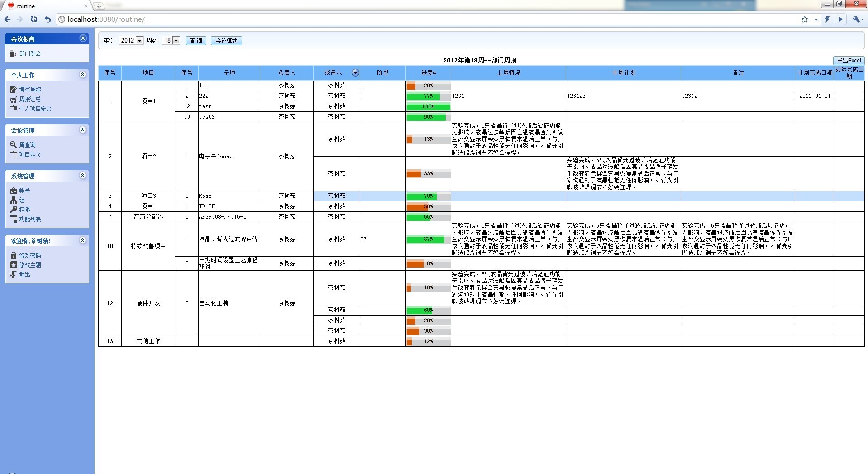Click the exit icon beside 退出
The width and height of the screenshot is (868, 474).
point(14,274)
